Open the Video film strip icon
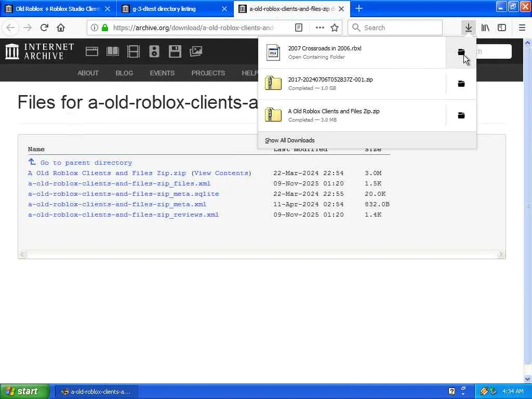 tap(134, 51)
